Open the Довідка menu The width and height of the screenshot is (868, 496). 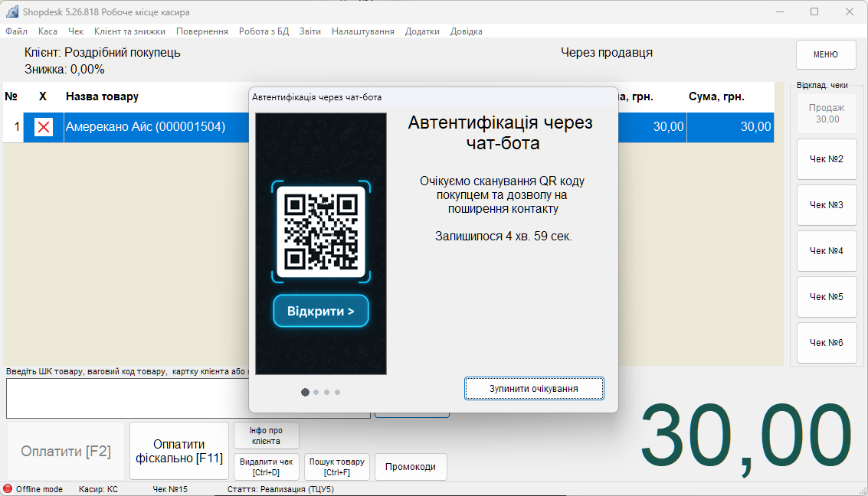point(466,31)
